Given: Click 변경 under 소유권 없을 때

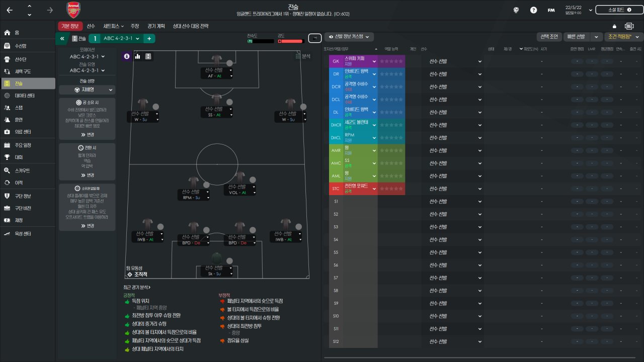Looking at the screenshot, I should point(87,226).
